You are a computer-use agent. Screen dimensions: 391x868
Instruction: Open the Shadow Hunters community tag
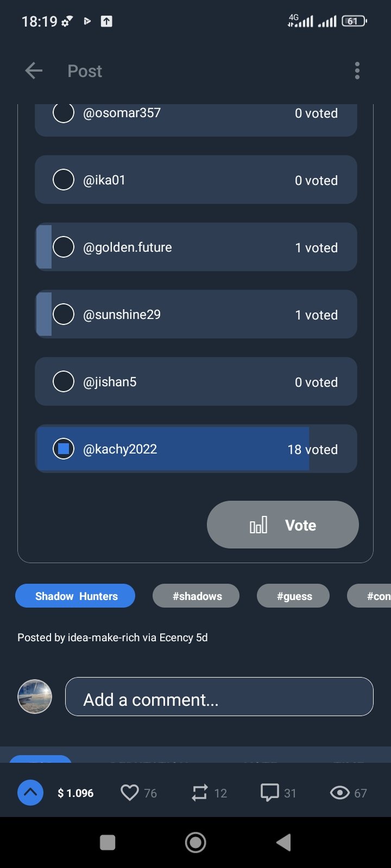tap(75, 596)
